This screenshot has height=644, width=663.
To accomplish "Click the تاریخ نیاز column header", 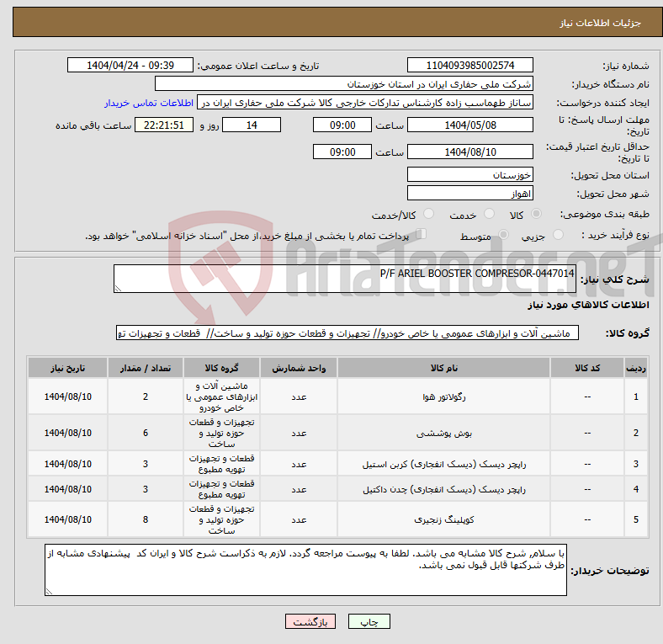I will [67, 368].
